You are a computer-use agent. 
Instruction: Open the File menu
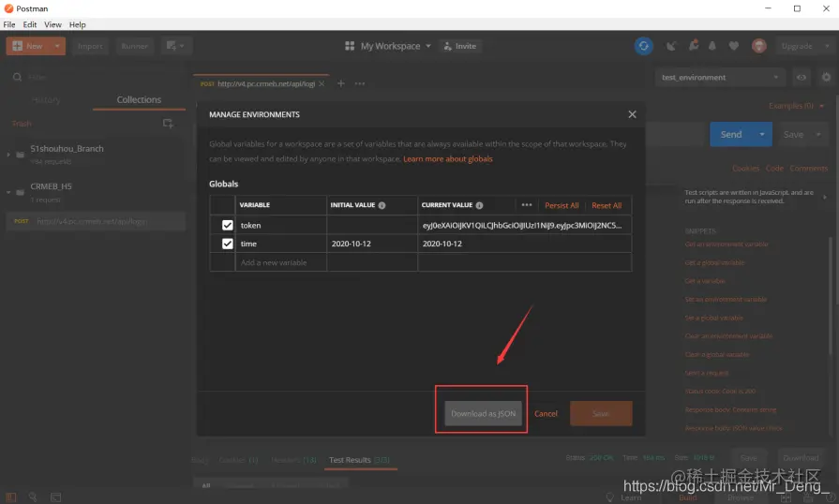click(x=9, y=24)
